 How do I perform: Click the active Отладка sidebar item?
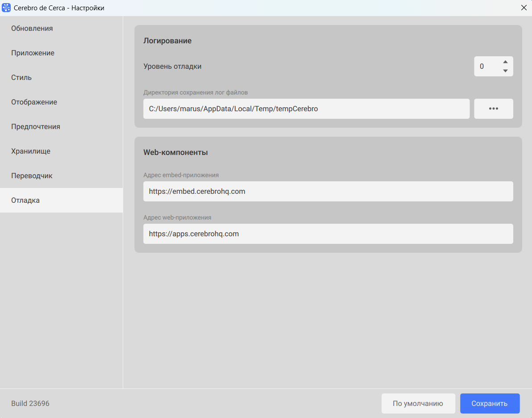[x=25, y=201]
